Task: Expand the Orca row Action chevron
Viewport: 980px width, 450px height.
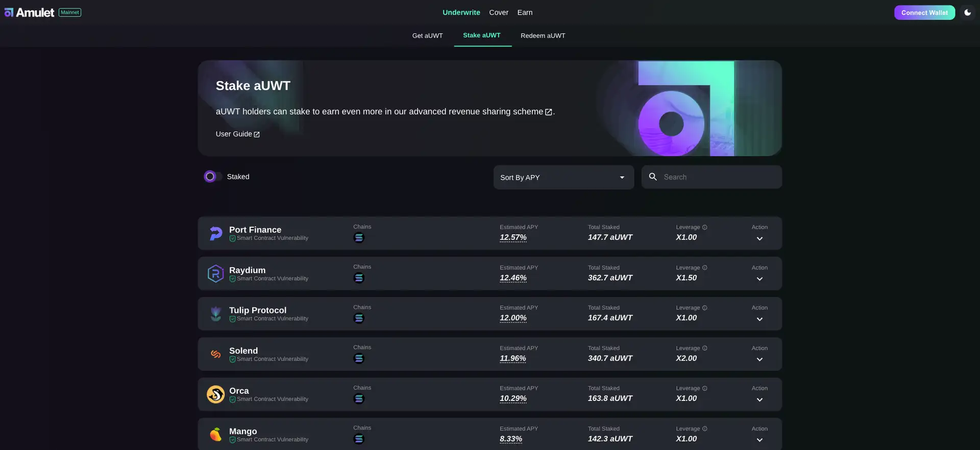Action: tap(759, 400)
